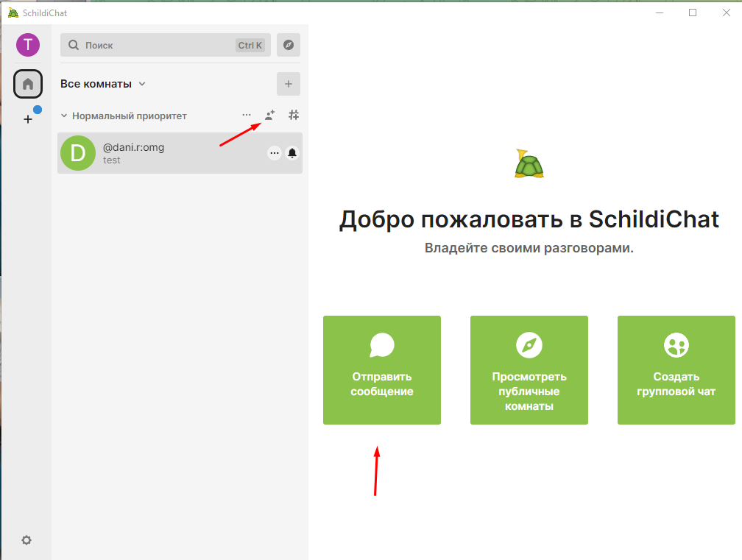Open quick settings gear icon
Screen dimensions: 742x560
26,540
